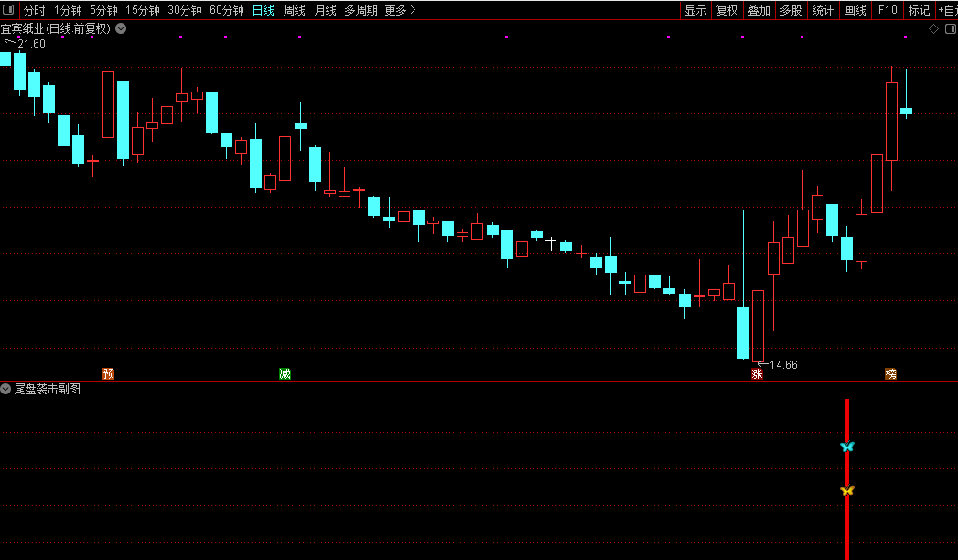The image size is (958, 560).
Task: Click the 14.66 low price label
Action: (783, 365)
